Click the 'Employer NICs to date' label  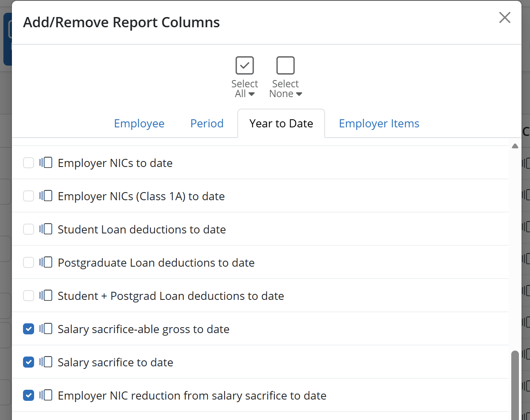click(x=115, y=163)
